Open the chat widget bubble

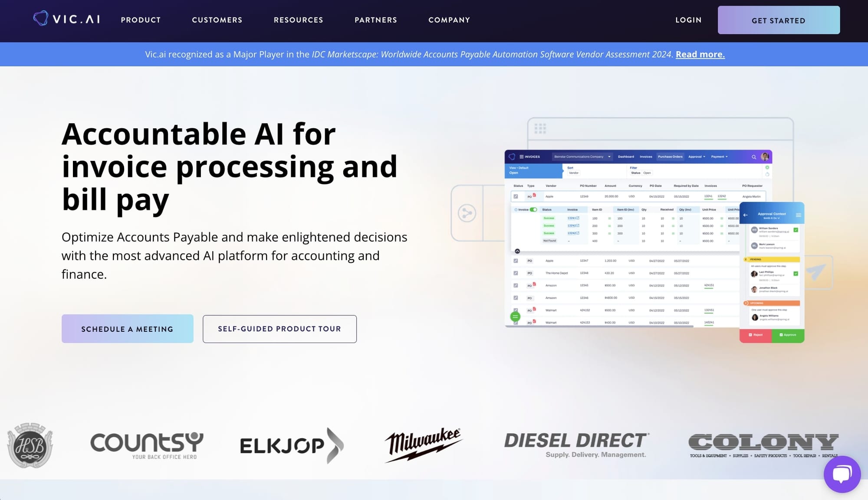(x=842, y=474)
